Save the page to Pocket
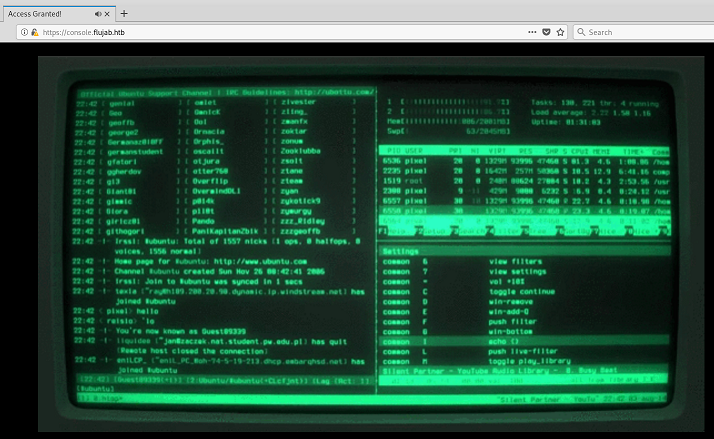 548,32
